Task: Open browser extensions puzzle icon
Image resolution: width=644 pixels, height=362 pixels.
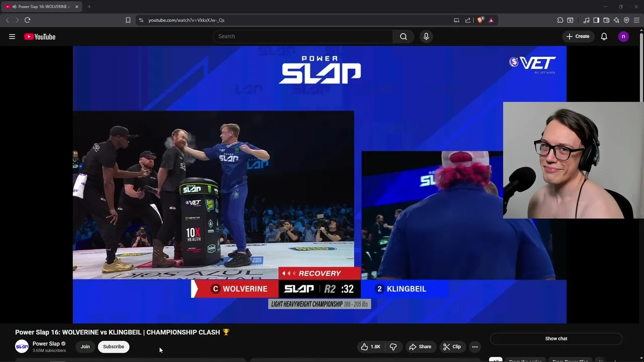Action: pyautogui.click(x=560, y=20)
